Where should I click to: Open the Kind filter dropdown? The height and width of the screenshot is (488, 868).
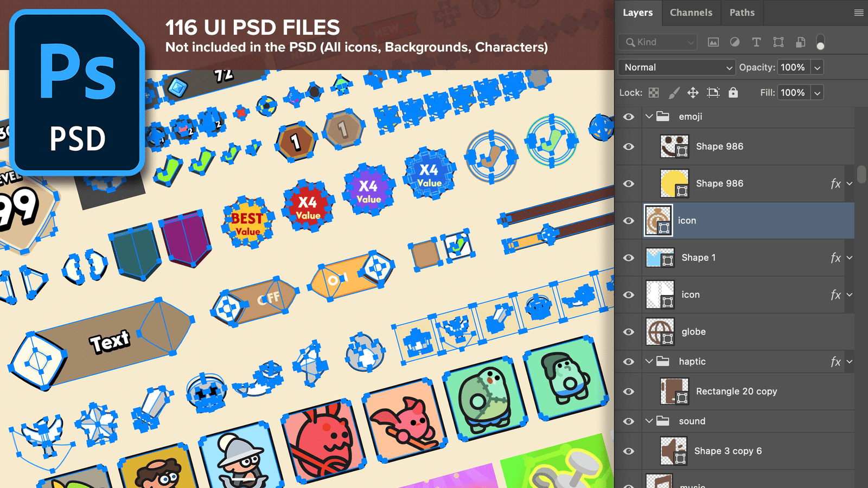(x=658, y=42)
